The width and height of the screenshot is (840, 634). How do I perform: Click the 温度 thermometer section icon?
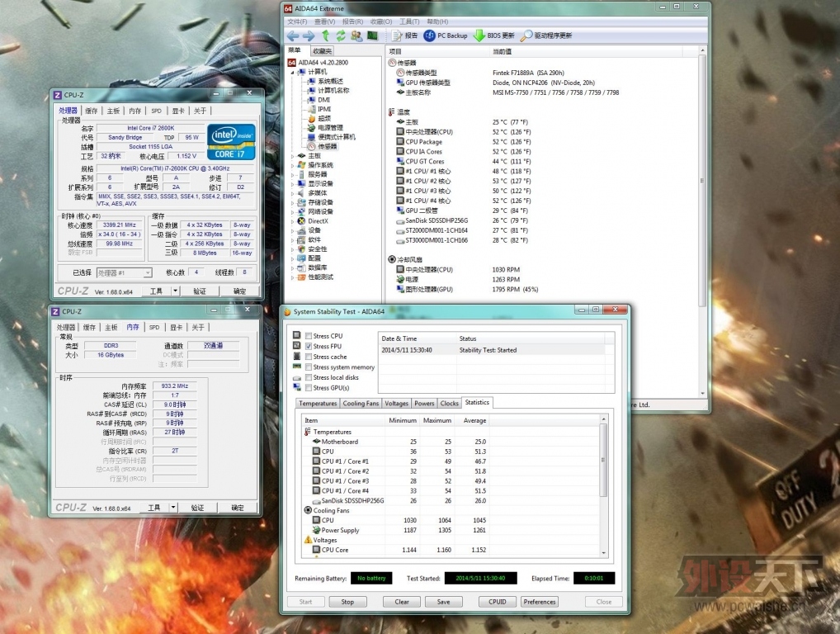(392, 112)
